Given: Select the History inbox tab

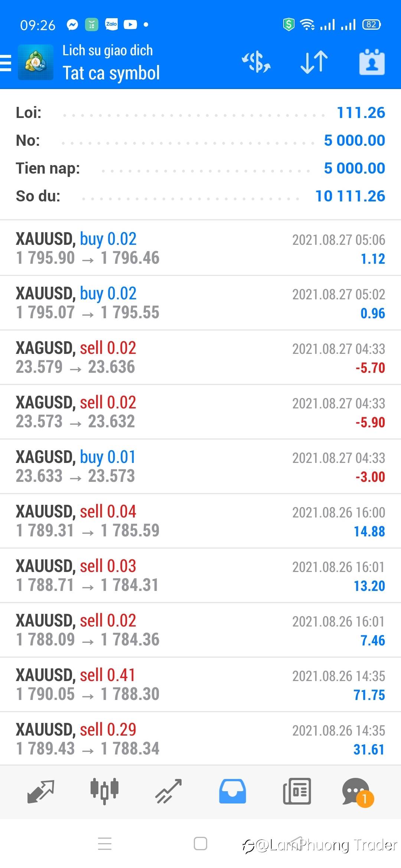Looking at the screenshot, I should [232, 791].
